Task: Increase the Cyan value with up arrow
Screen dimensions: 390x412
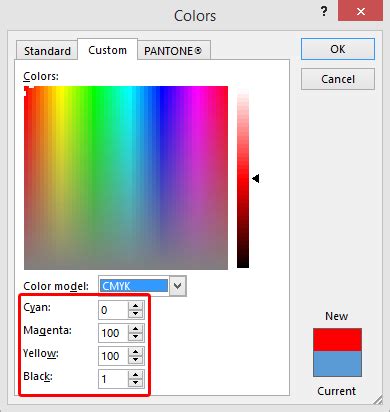Action: coord(135,306)
